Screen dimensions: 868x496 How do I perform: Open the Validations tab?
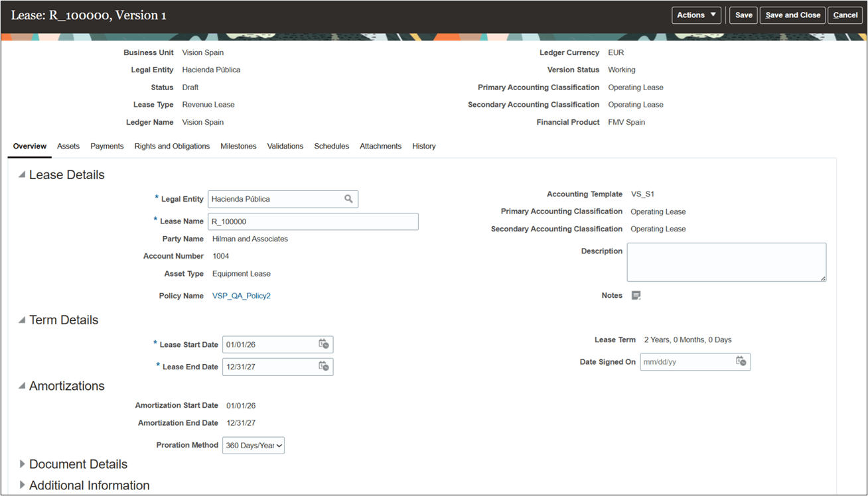pos(285,146)
